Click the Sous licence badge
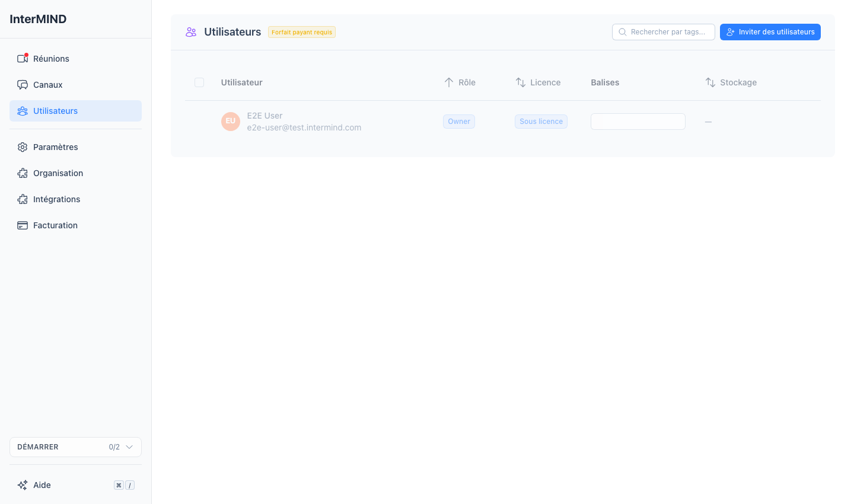Viewport: 854px width, 504px height. click(x=541, y=122)
